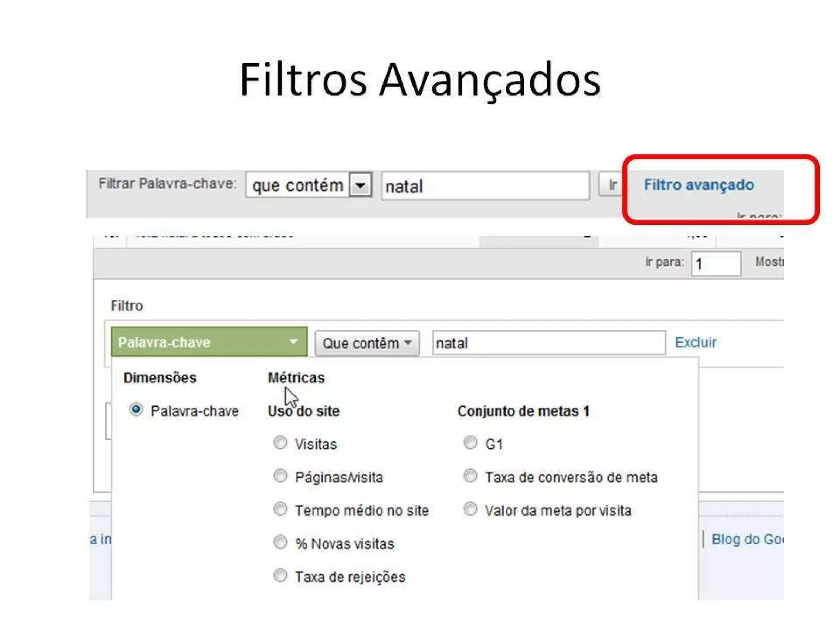
Task: Choose the G1 goal radio button
Action: (470, 443)
